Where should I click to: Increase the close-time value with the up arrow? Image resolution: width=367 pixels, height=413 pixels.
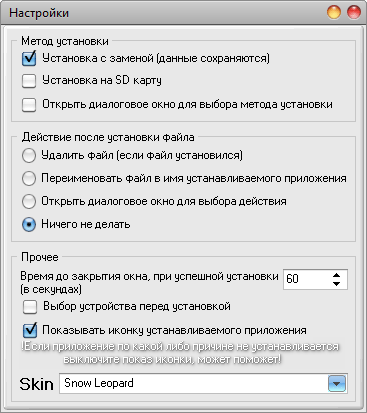pyautogui.click(x=337, y=275)
